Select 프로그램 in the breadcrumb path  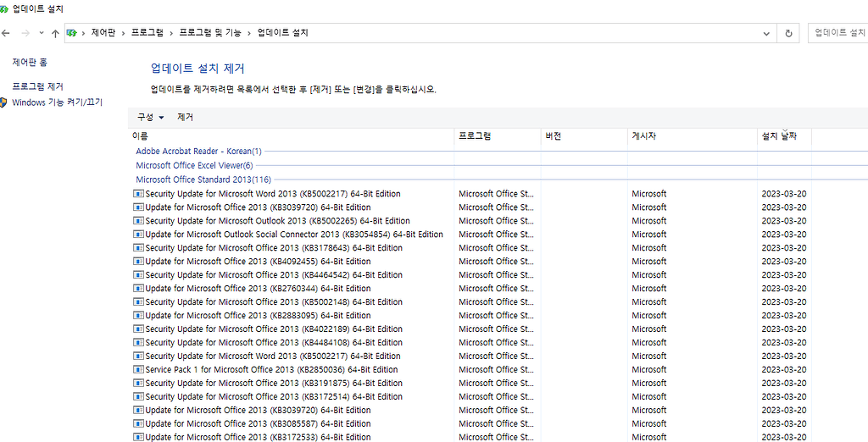[x=147, y=33]
